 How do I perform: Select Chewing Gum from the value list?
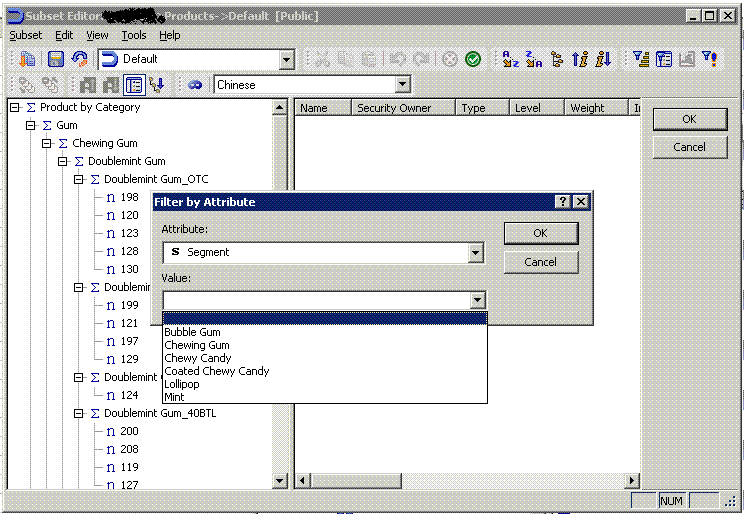pyautogui.click(x=197, y=345)
